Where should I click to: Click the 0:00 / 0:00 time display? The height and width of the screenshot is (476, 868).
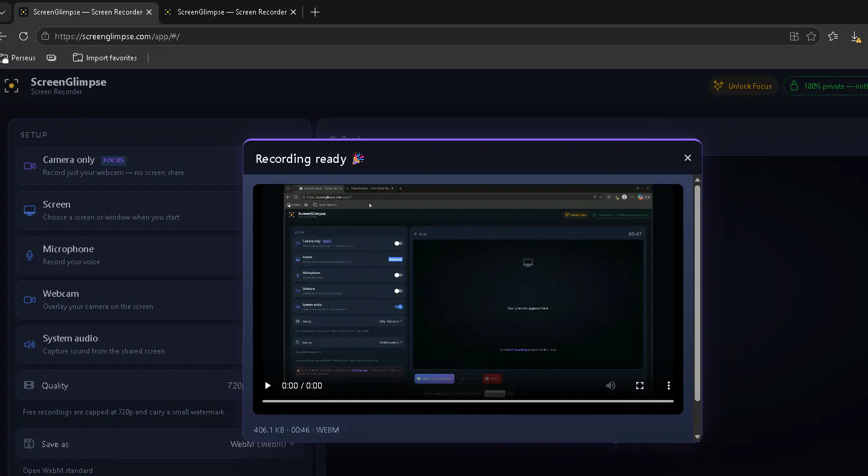pos(302,386)
